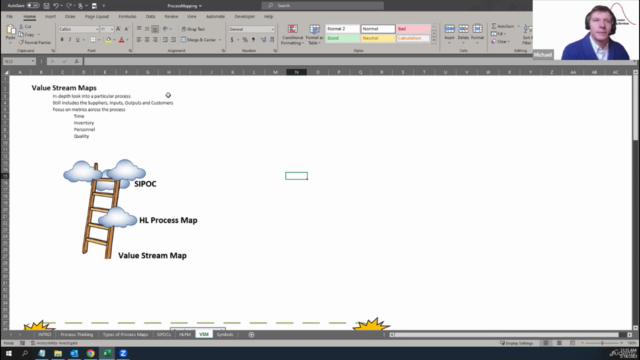Toggle Underline formatting

pyautogui.click(x=78, y=40)
